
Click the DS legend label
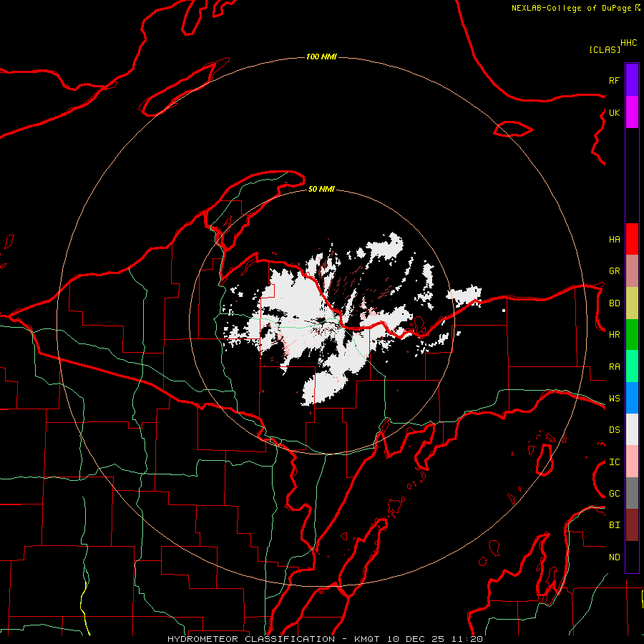click(x=614, y=430)
